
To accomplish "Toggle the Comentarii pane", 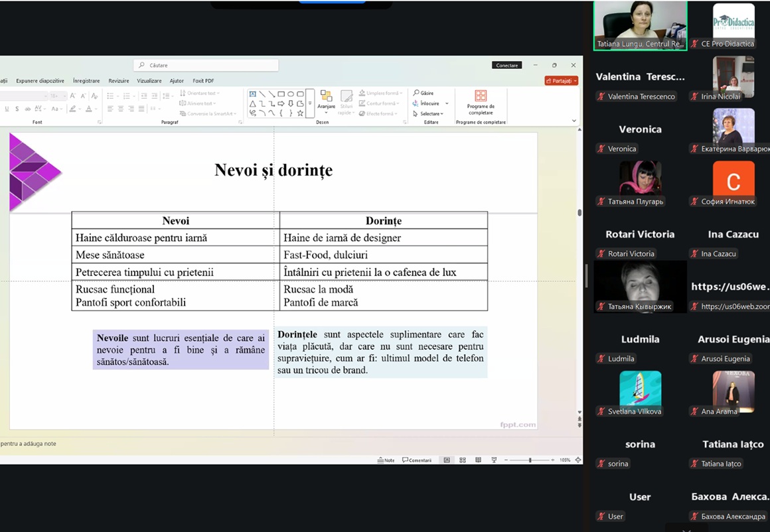I will click(417, 460).
